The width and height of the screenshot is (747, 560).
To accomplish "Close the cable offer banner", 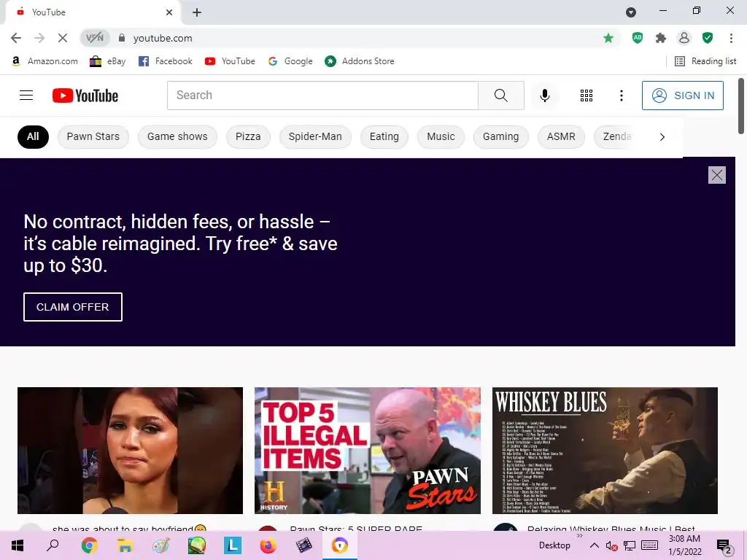I will (716, 175).
